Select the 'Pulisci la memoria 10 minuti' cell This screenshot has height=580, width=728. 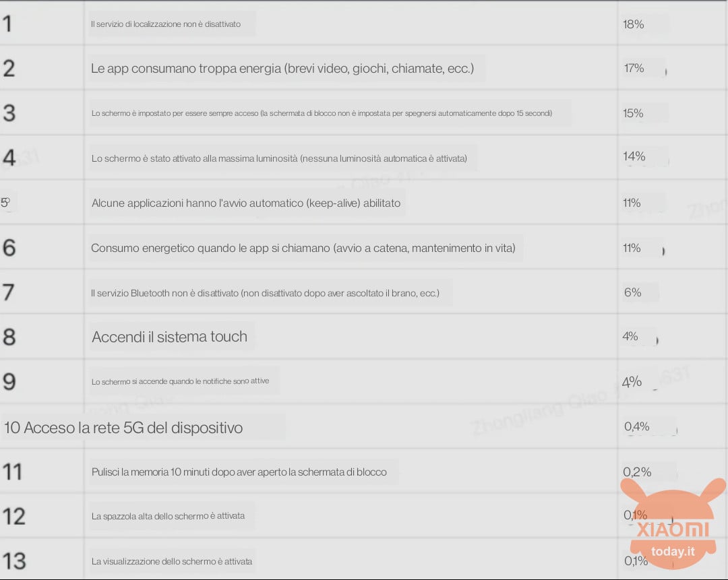tap(239, 472)
